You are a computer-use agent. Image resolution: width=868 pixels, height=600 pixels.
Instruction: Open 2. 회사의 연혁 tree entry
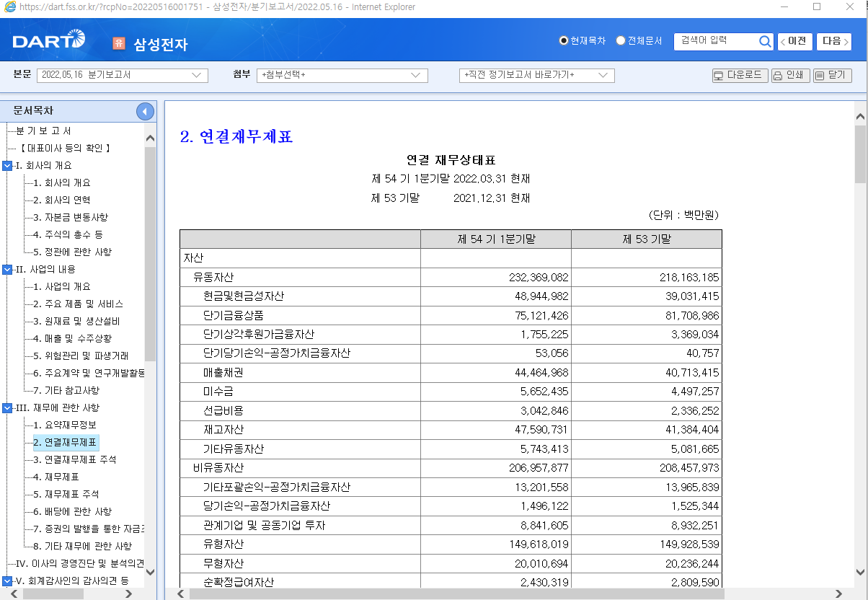[62, 200]
